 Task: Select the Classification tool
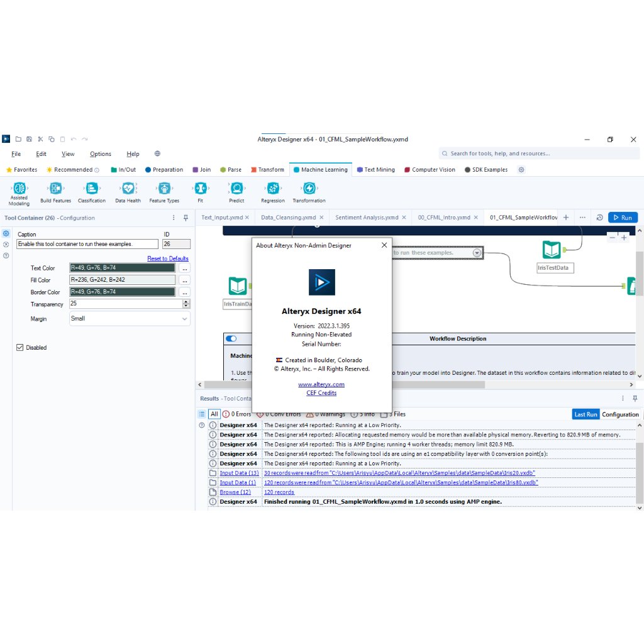tap(92, 193)
